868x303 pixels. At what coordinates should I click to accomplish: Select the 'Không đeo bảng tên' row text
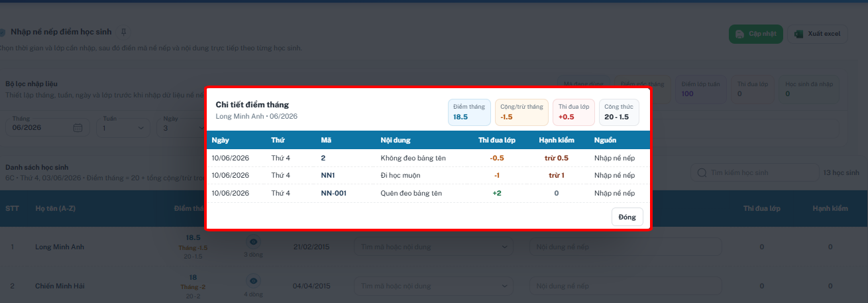pos(413,158)
